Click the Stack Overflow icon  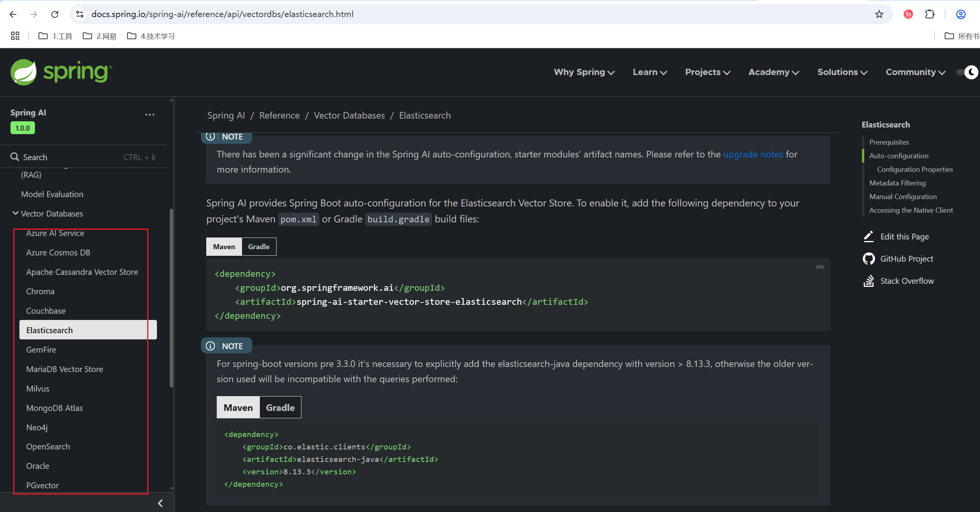pyautogui.click(x=869, y=281)
